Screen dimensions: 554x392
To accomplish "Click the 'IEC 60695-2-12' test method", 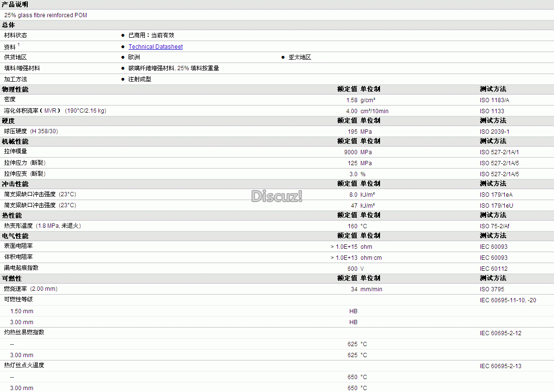I will pyautogui.click(x=500, y=333).
